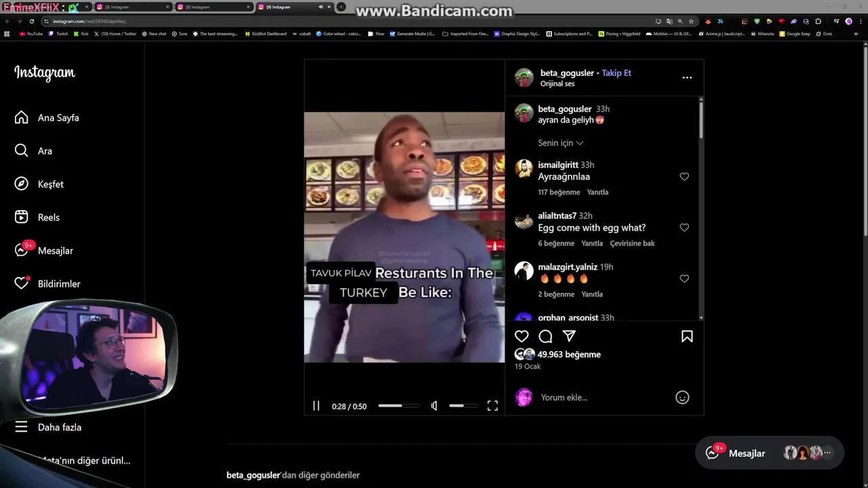Click the comments panel scrollbar
Viewport: 868px width, 488px height.
tap(701, 122)
